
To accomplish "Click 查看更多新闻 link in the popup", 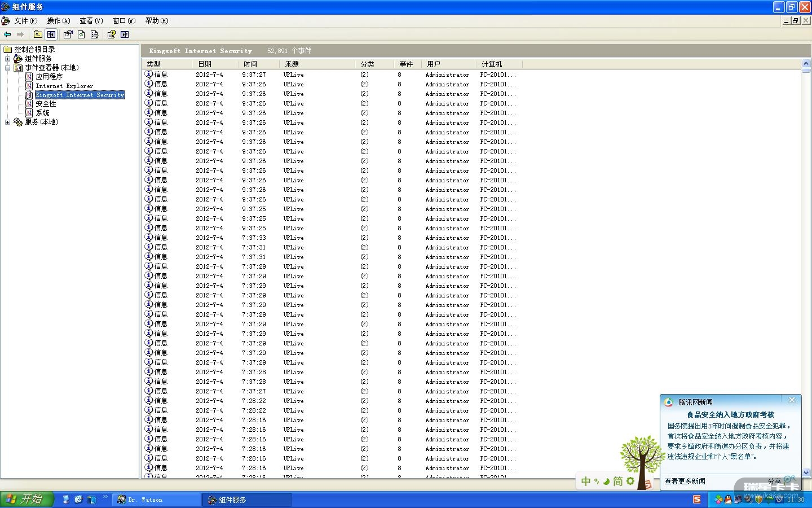I will [685, 481].
